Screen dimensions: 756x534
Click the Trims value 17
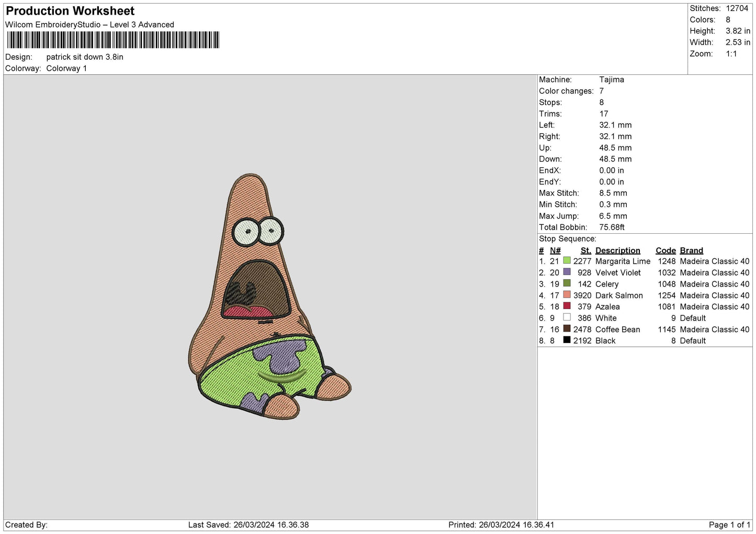click(604, 114)
